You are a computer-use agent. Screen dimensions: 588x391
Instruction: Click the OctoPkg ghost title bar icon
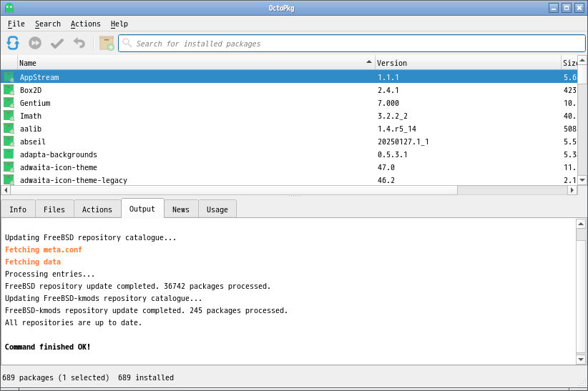tap(9, 8)
